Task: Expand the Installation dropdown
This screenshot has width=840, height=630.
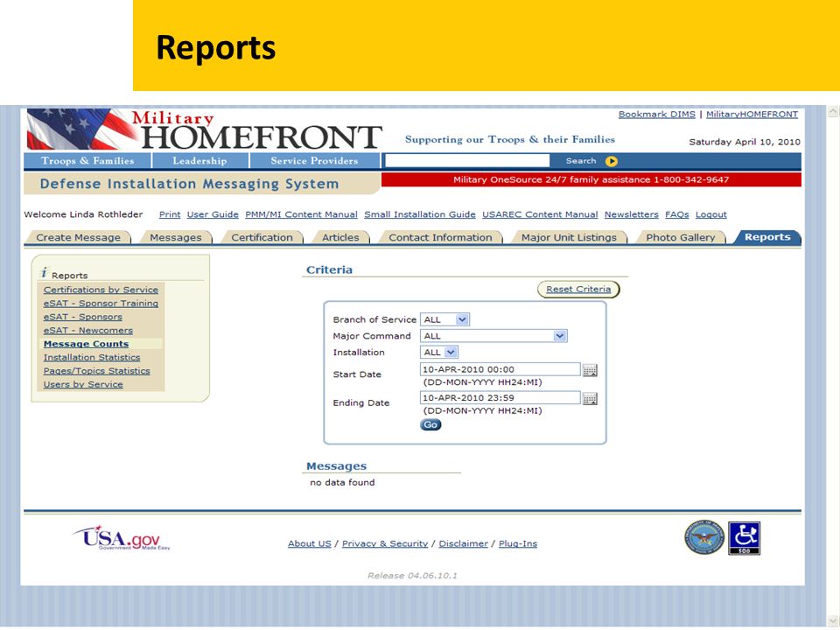Action: tap(451, 353)
